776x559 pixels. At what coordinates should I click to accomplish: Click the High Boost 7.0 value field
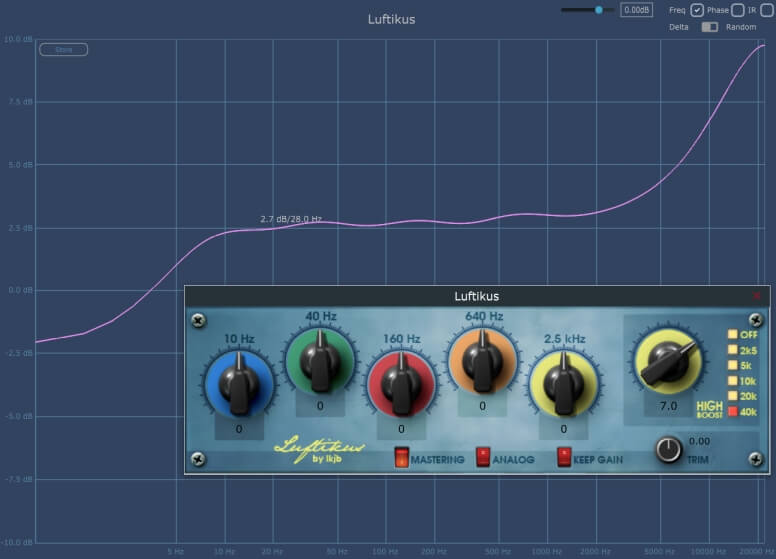click(x=668, y=406)
